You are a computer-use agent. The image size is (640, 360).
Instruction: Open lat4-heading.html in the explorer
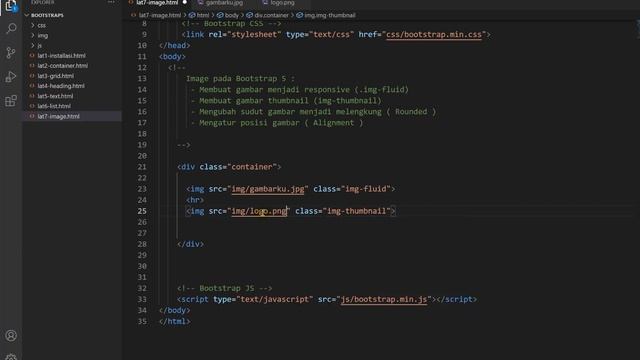point(61,86)
